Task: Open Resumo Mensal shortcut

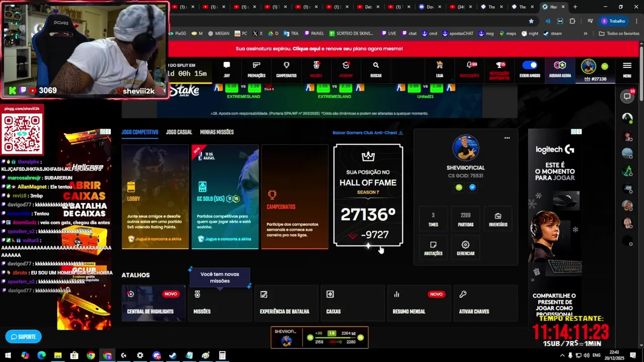Action: (419, 303)
